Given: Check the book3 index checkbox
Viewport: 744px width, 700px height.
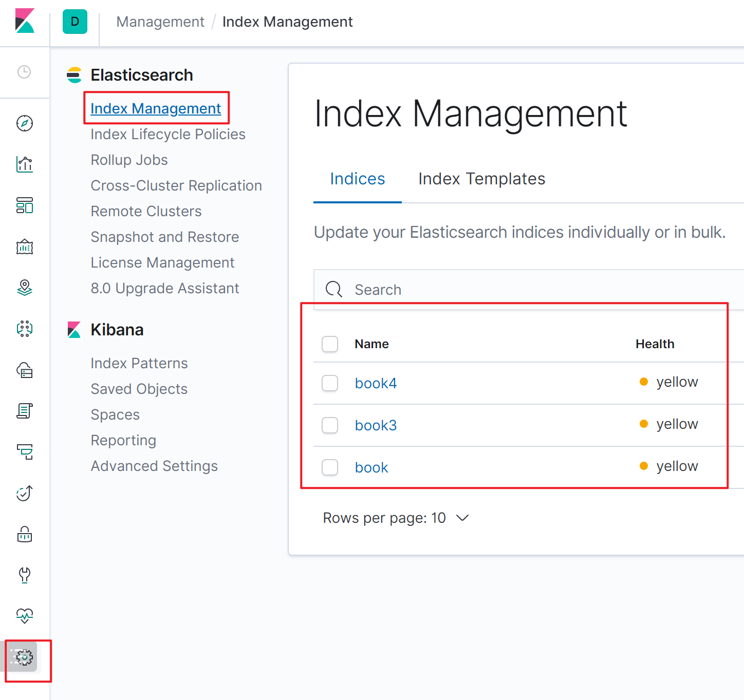Looking at the screenshot, I should (x=330, y=425).
